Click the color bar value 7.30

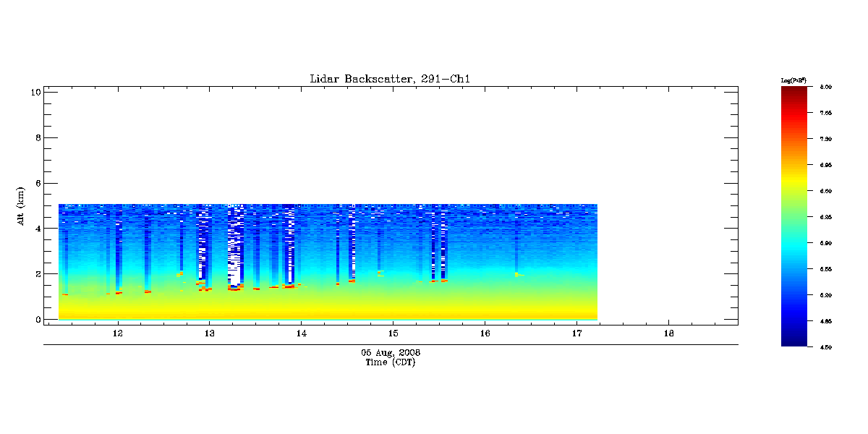[825, 139]
